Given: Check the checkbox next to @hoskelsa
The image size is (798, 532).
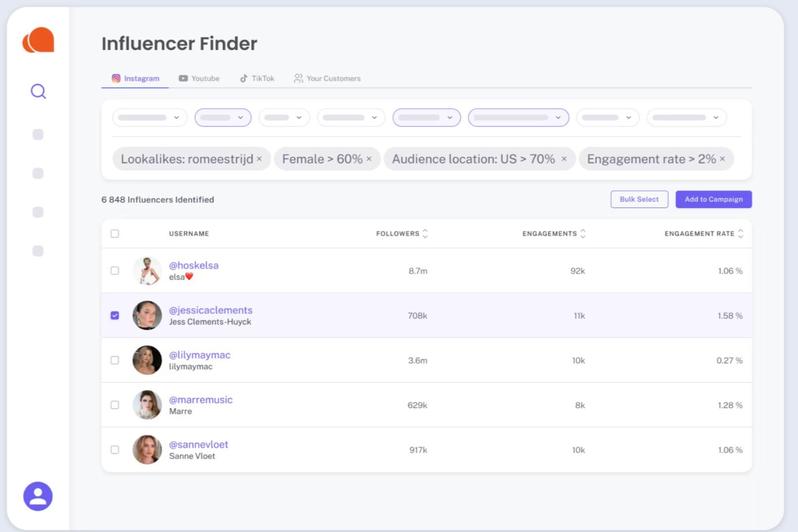Looking at the screenshot, I should click(115, 271).
